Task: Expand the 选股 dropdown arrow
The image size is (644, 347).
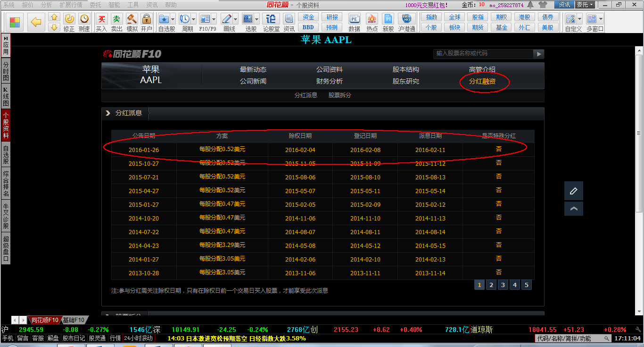Action: (x=257, y=19)
